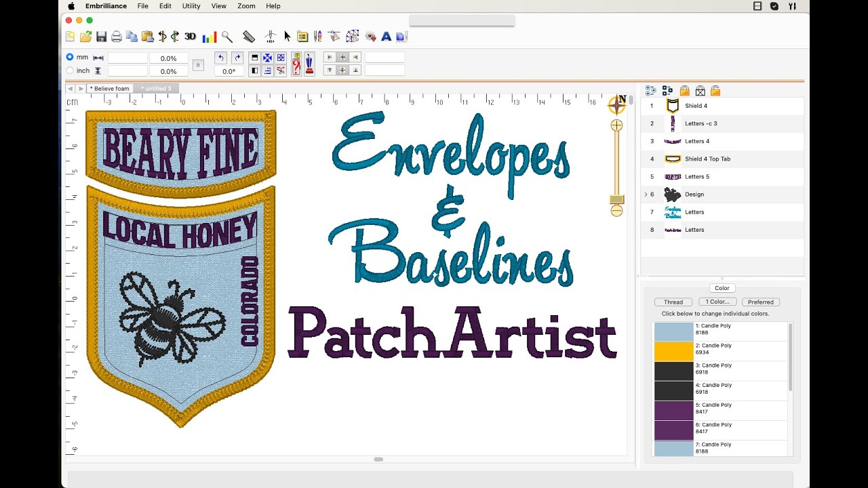Screen dimensions: 868x488
Task: Open the Utility menu
Action: click(191, 6)
